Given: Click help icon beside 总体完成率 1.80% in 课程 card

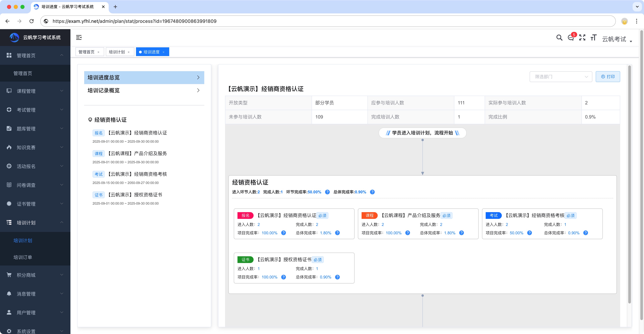Looking at the screenshot, I should point(462,233).
